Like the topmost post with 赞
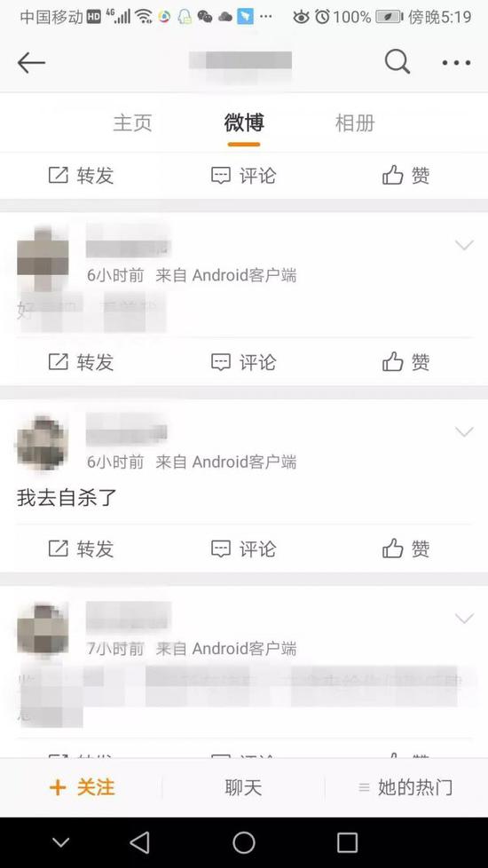Screen dimensions: 488x868 (x=405, y=176)
